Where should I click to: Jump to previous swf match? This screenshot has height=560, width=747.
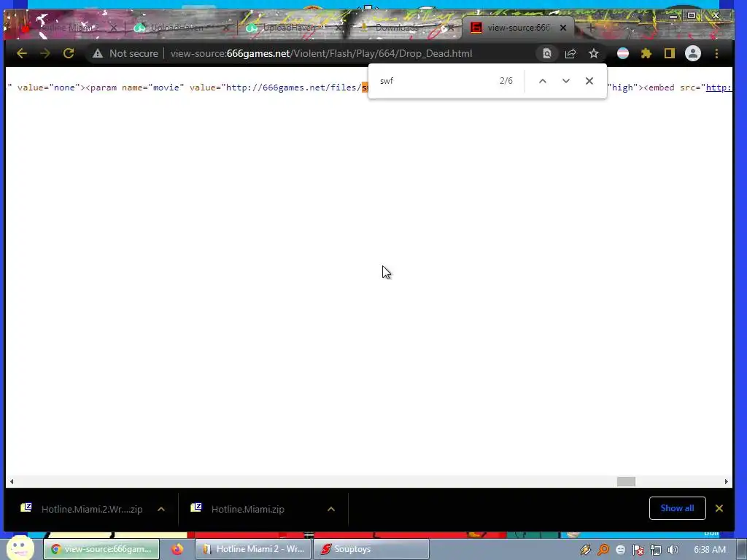[x=543, y=81]
